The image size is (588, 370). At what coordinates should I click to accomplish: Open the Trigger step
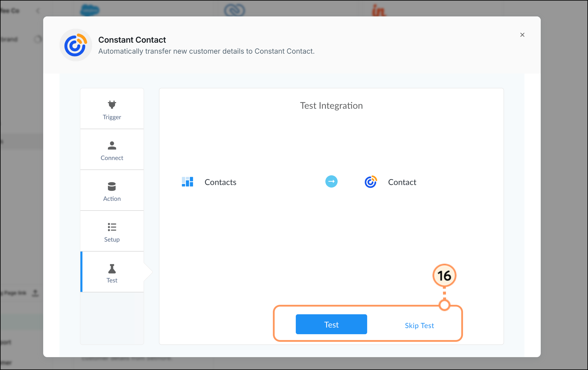[x=112, y=109]
